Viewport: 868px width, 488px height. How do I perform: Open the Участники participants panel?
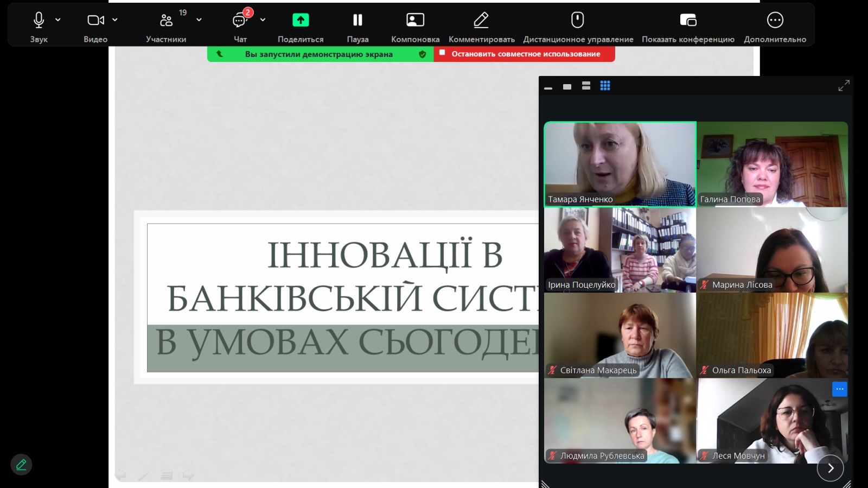(166, 21)
